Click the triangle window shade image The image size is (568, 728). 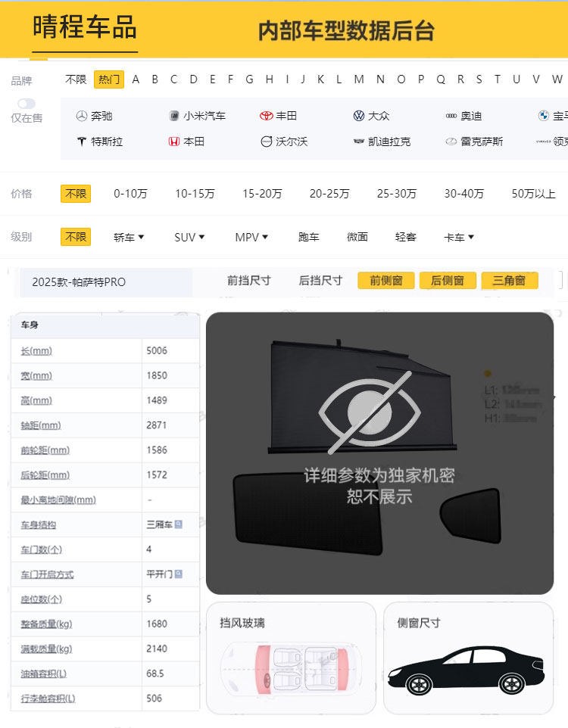click(x=470, y=515)
